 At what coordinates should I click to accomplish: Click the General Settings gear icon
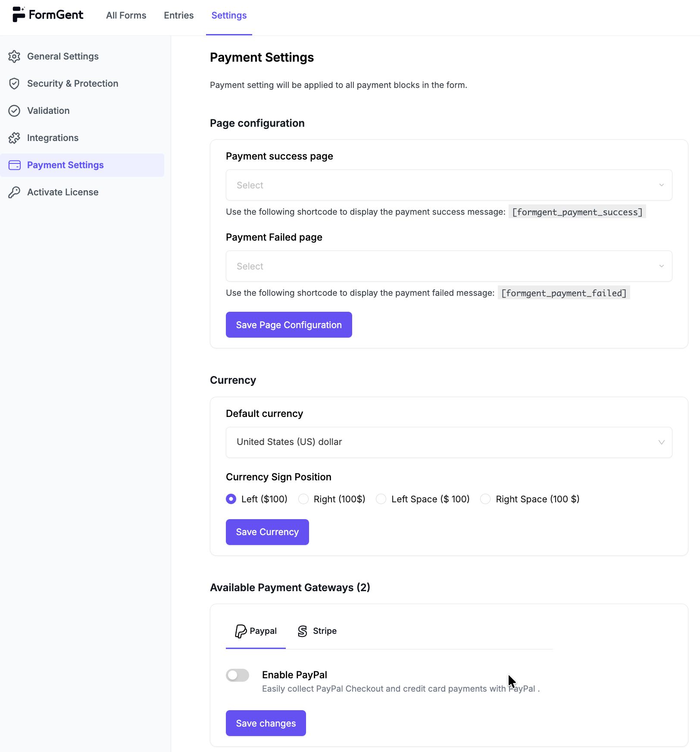pyautogui.click(x=14, y=56)
